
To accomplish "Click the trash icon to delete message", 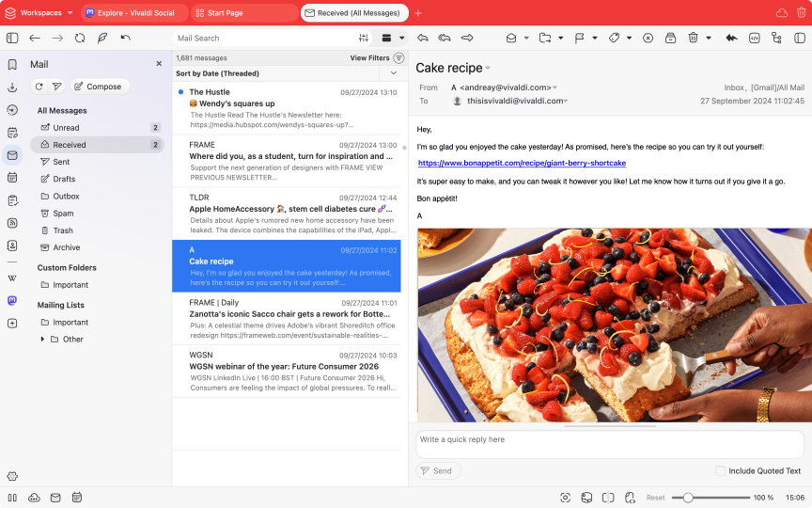I will point(693,38).
